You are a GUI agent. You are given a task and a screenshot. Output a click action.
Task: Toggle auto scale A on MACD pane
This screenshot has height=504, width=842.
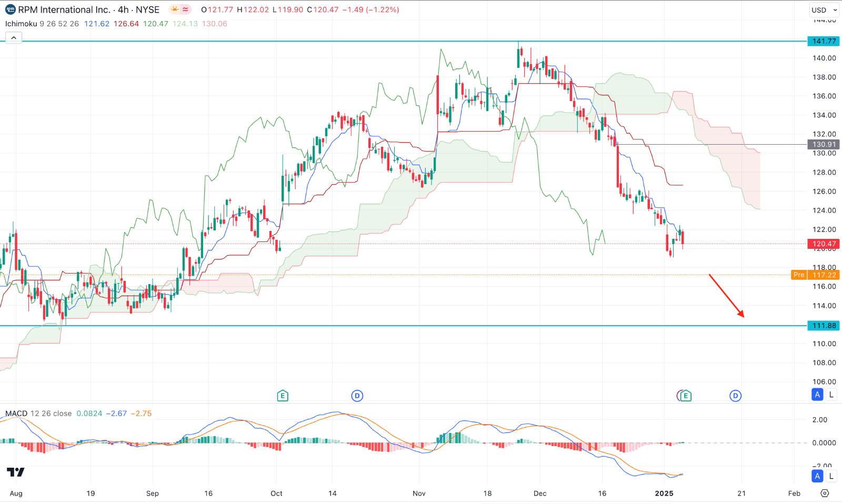pyautogui.click(x=817, y=476)
